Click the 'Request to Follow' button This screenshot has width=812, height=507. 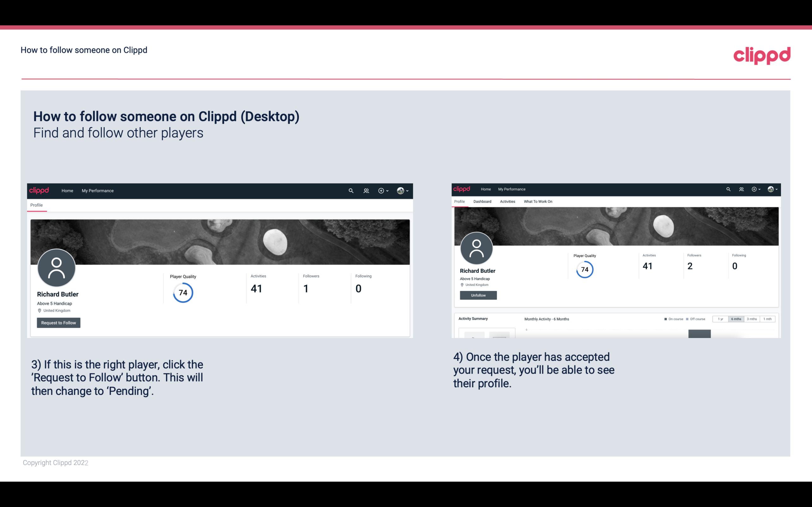58,323
